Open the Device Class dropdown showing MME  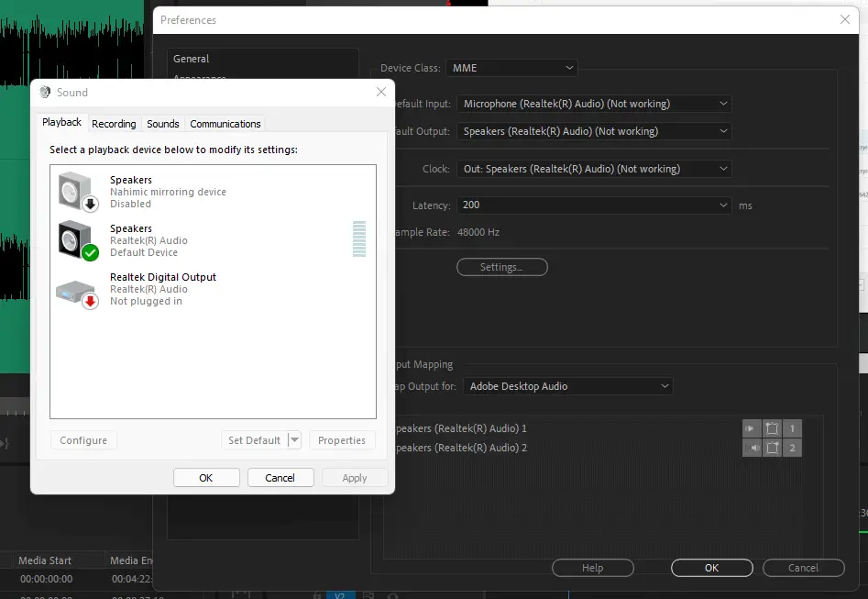pyautogui.click(x=511, y=68)
